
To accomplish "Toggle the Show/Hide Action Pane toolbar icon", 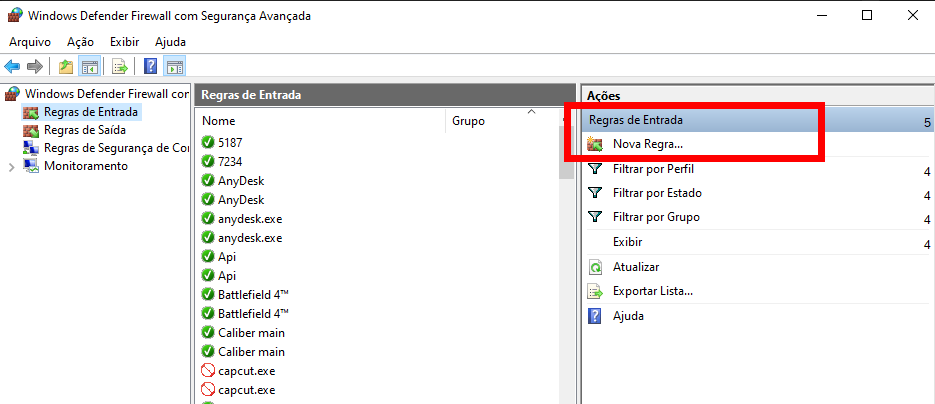I will click(175, 66).
